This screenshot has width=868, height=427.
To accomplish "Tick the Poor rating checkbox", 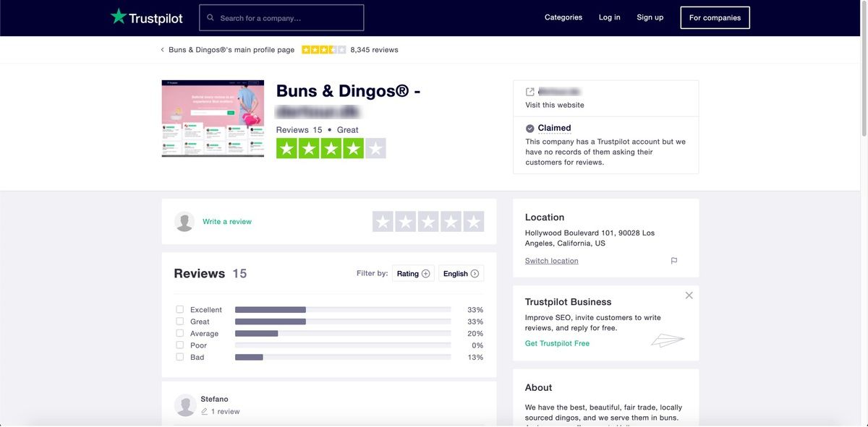I will tap(180, 345).
